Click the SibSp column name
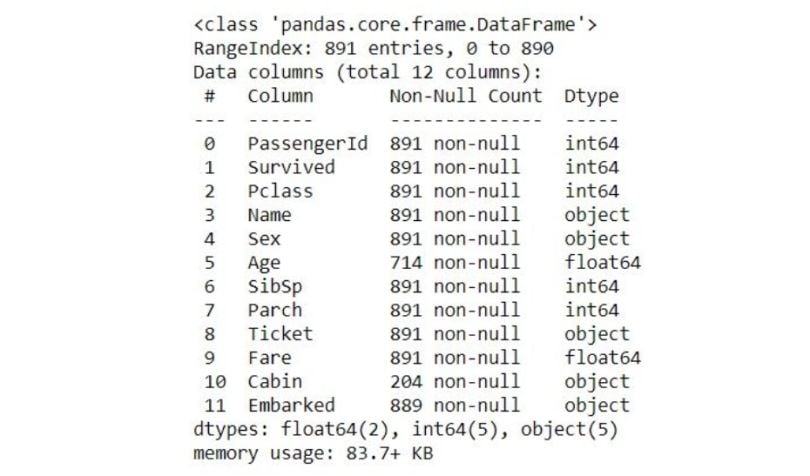The image size is (810, 476). tap(275, 287)
